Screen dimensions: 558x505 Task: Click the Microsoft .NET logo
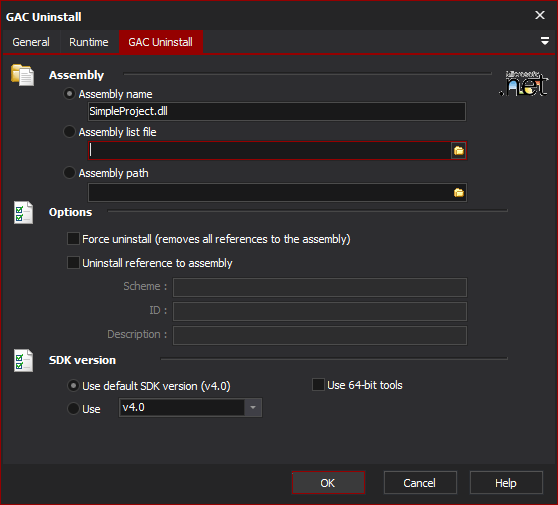(x=523, y=83)
